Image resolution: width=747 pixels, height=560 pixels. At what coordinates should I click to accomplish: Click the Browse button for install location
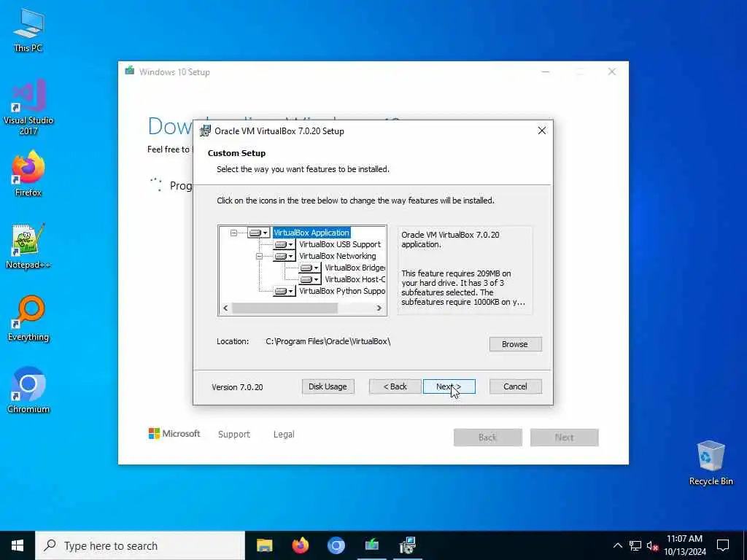pos(515,344)
